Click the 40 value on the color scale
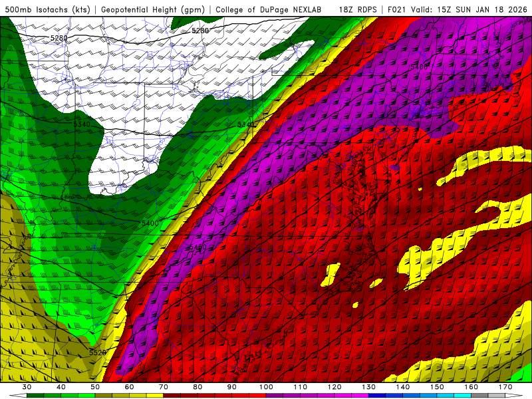The height and width of the screenshot is (399, 532). pos(61,387)
